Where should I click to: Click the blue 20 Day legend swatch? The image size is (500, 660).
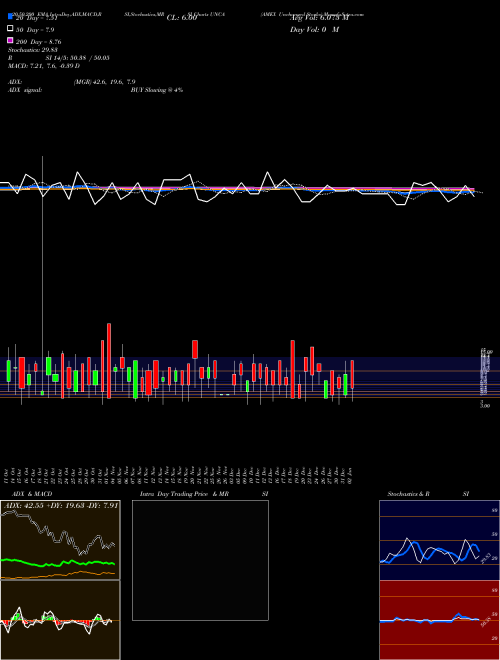pos(10,16)
